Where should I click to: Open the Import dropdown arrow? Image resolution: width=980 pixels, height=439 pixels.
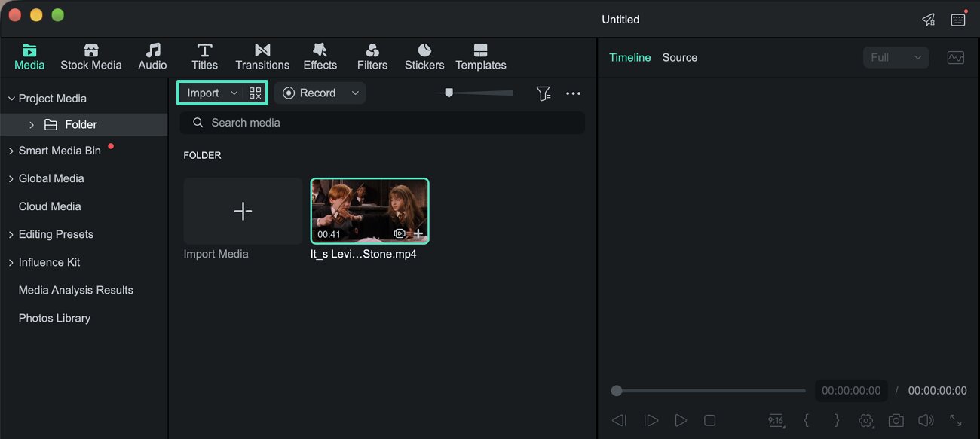(x=234, y=93)
